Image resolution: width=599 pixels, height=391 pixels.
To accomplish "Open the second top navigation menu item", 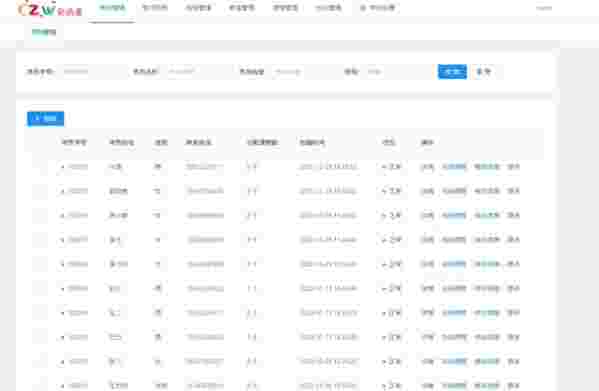I will (x=155, y=8).
